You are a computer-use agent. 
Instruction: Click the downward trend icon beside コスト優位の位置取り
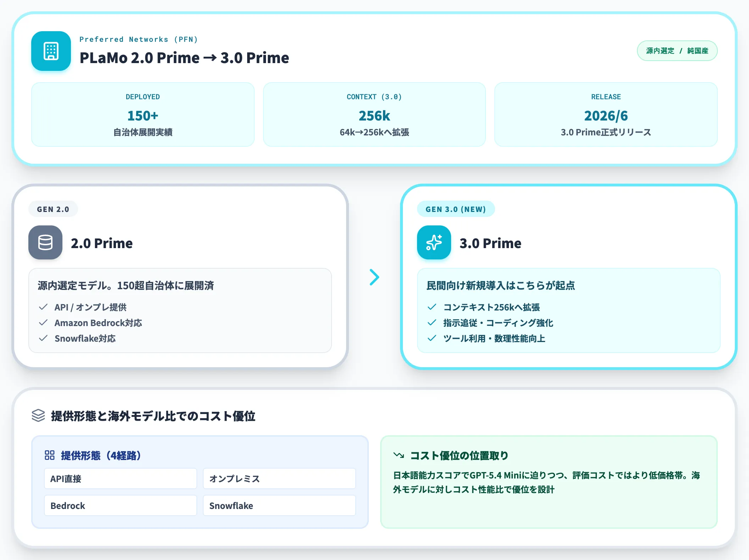[399, 455]
